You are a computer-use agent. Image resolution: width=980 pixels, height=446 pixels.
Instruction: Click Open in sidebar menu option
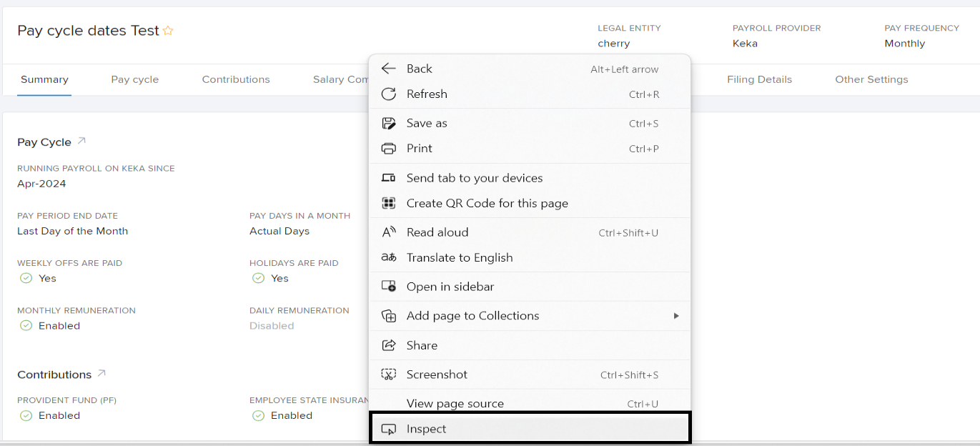(x=450, y=287)
